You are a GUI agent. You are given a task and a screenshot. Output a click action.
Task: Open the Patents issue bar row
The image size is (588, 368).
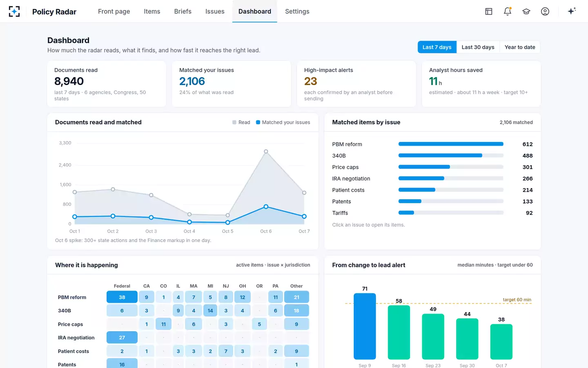[432, 202]
